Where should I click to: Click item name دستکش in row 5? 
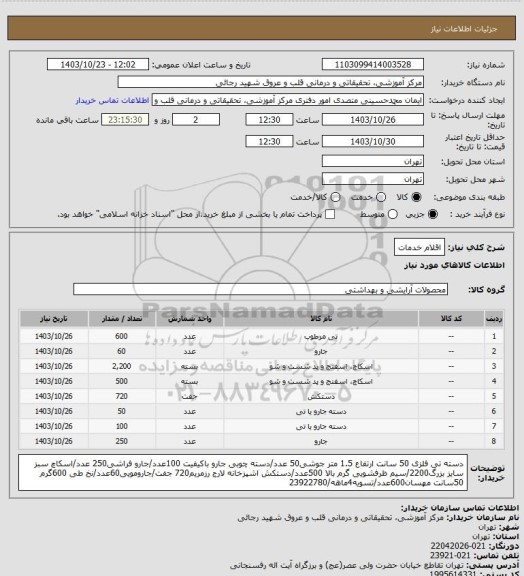(x=321, y=396)
